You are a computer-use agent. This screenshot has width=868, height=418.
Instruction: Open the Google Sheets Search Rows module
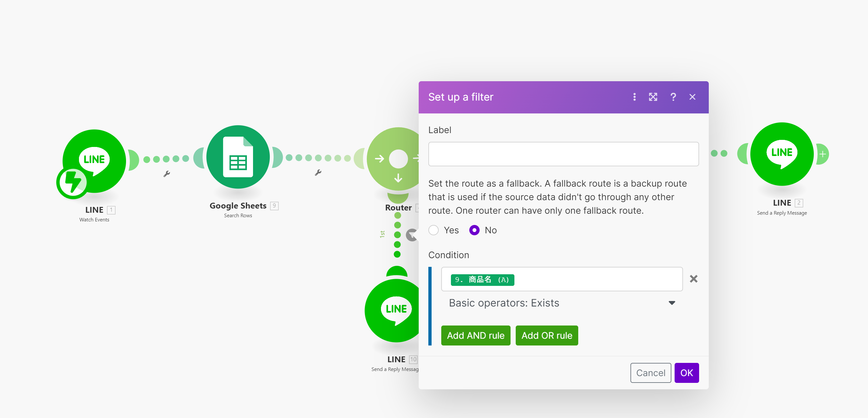coord(238,157)
